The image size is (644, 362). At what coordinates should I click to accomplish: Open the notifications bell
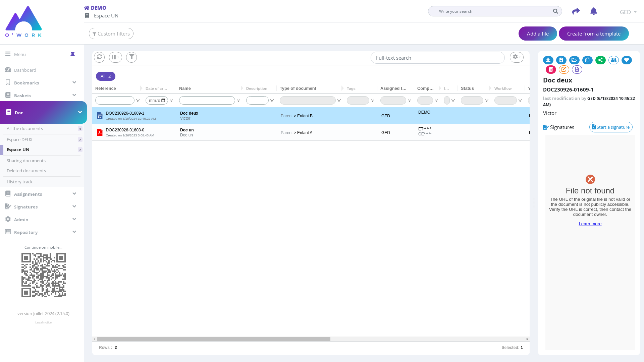[594, 11]
